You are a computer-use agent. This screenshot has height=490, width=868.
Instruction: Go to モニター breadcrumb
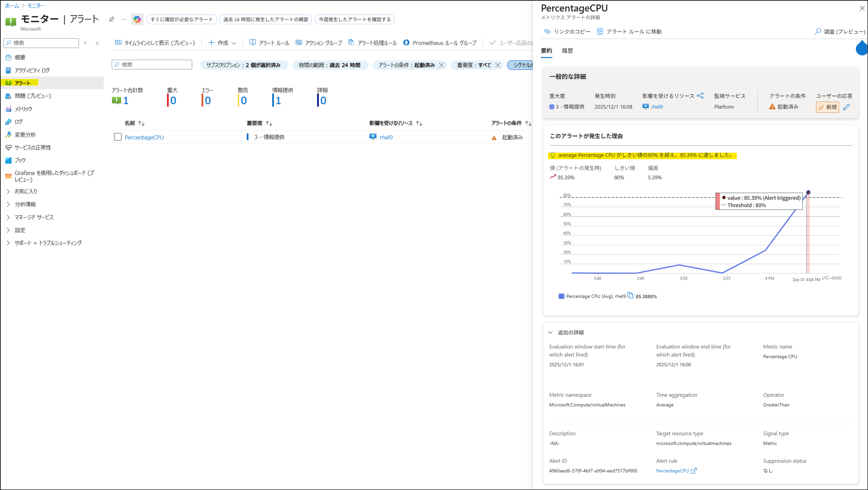click(x=36, y=5)
